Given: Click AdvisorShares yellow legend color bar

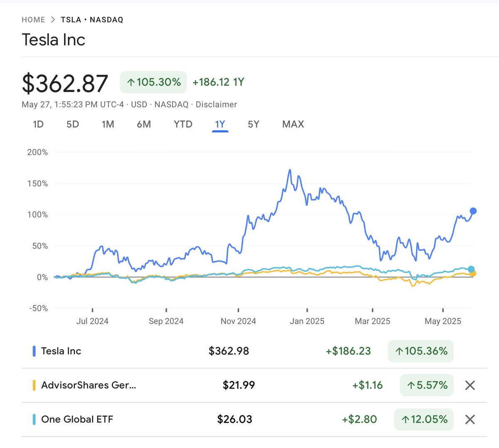Looking at the screenshot, I should point(34,385).
